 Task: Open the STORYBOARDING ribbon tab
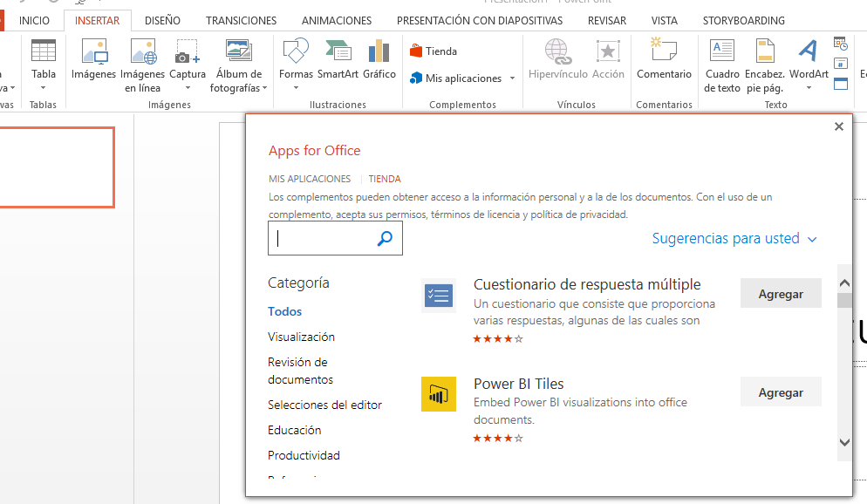click(744, 21)
